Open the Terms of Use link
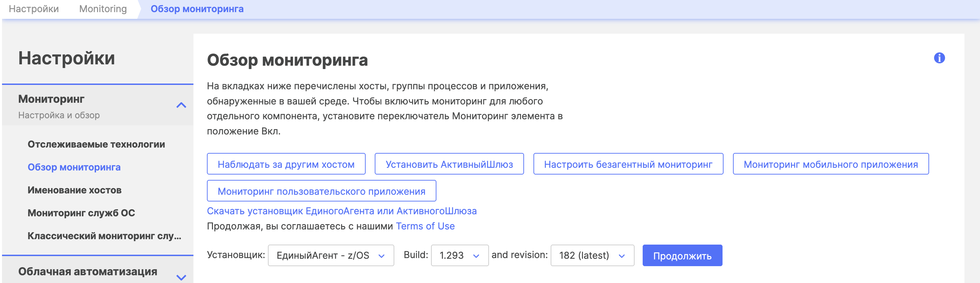This screenshot has height=283, width=980. pos(425,226)
